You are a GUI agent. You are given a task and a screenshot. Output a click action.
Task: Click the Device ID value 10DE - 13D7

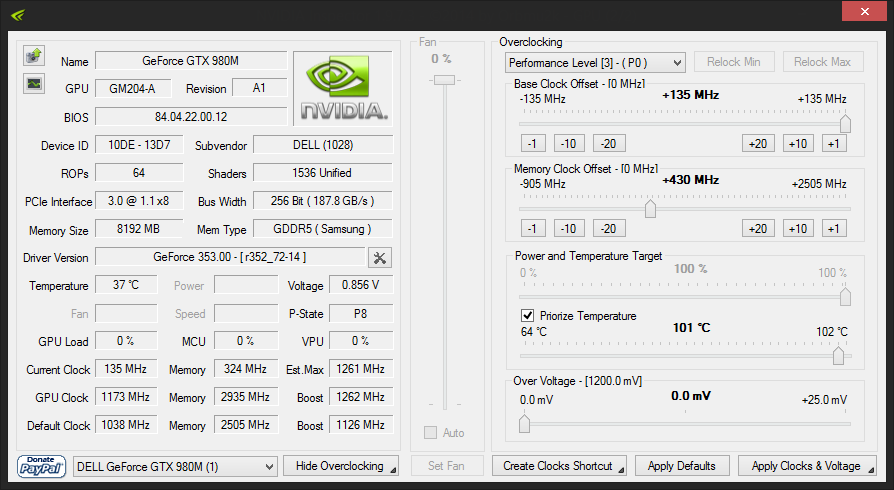click(139, 145)
